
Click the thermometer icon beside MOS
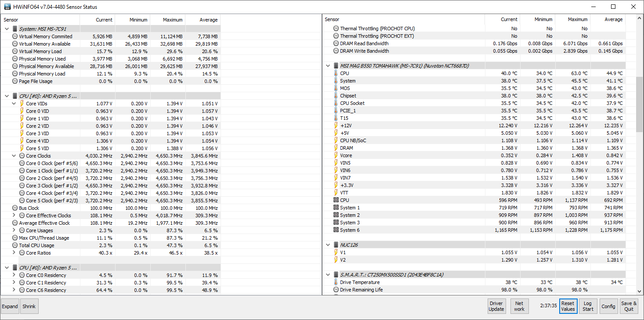(336, 88)
